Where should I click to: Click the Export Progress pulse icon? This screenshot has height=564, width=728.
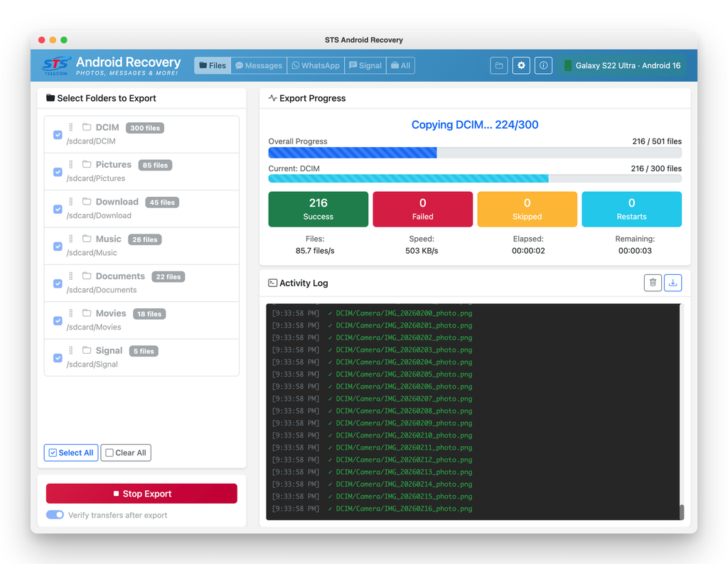(x=272, y=98)
